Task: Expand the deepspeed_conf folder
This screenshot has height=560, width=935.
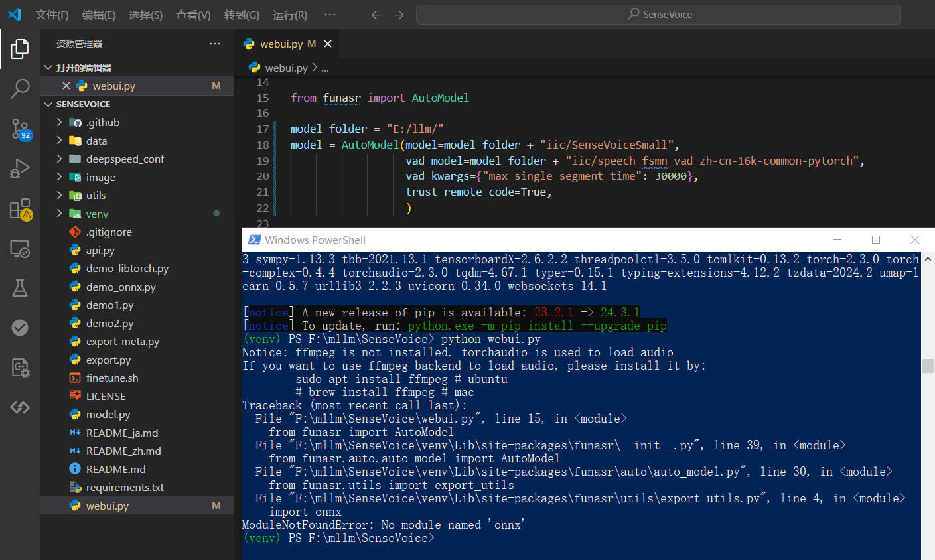Action: (137, 159)
